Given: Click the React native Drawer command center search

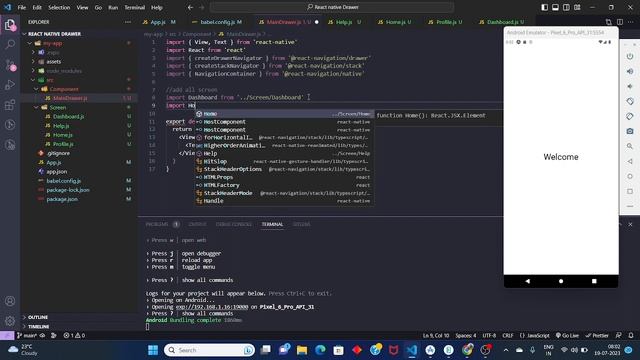Looking at the screenshot, I should coord(332,7).
